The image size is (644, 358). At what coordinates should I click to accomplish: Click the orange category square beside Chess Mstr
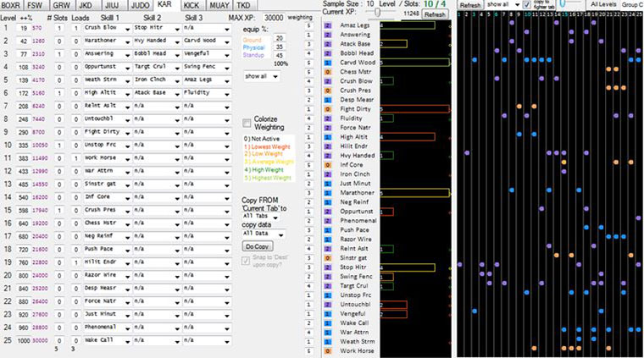(328, 72)
